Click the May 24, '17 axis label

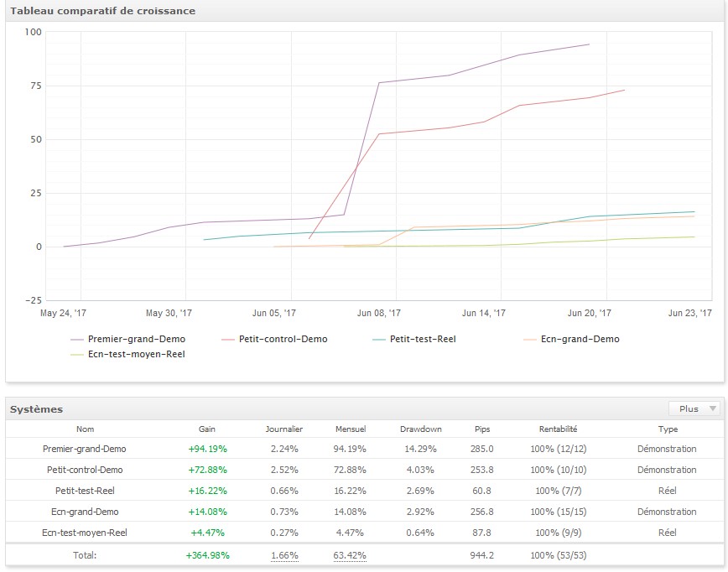64,314
